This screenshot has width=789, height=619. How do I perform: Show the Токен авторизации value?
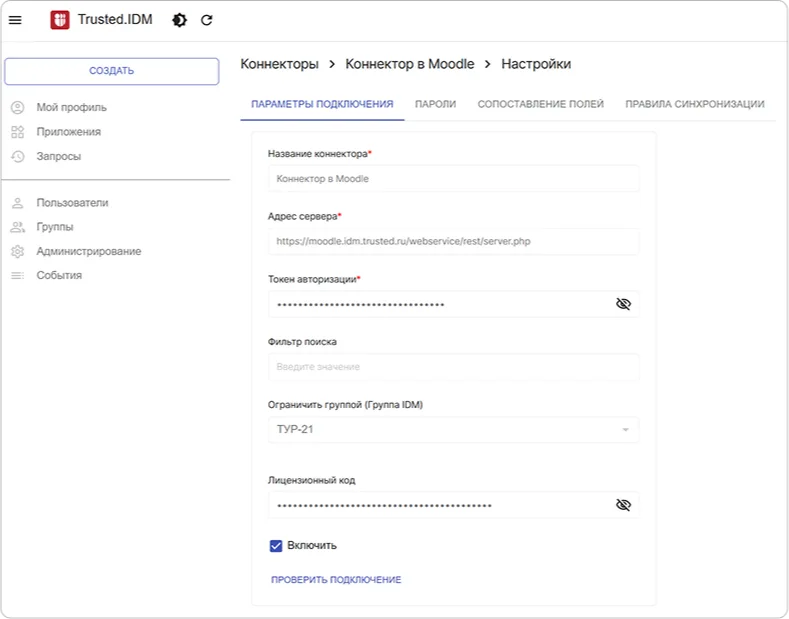point(623,304)
